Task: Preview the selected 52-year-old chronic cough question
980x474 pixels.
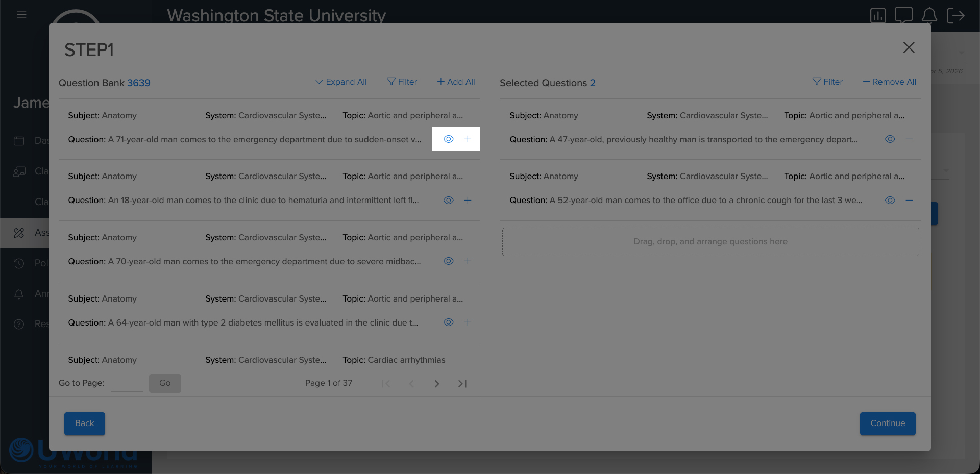Action: (890, 201)
